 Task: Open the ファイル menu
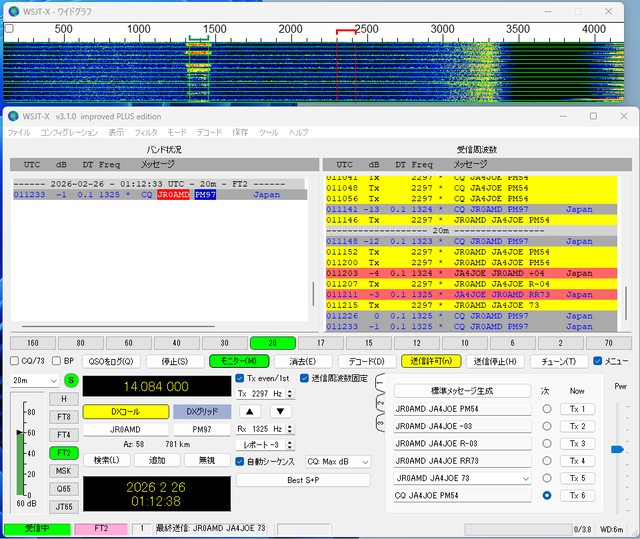[x=19, y=133]
